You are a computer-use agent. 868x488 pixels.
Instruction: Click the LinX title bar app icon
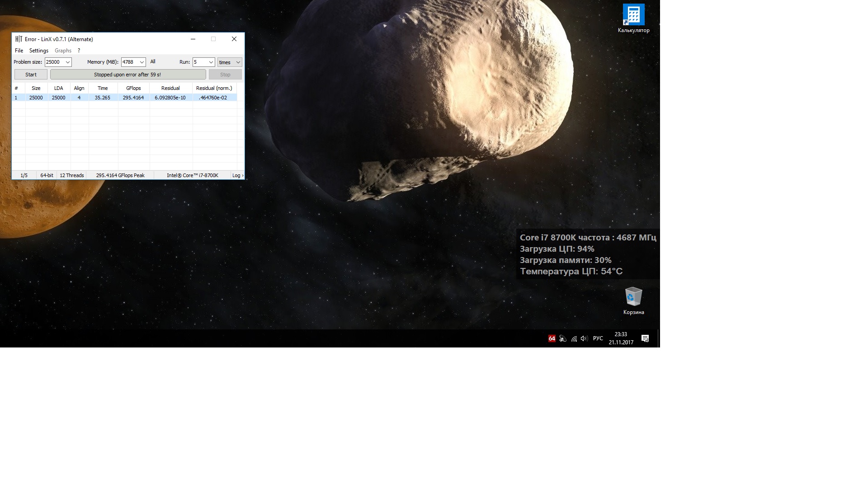19,39
